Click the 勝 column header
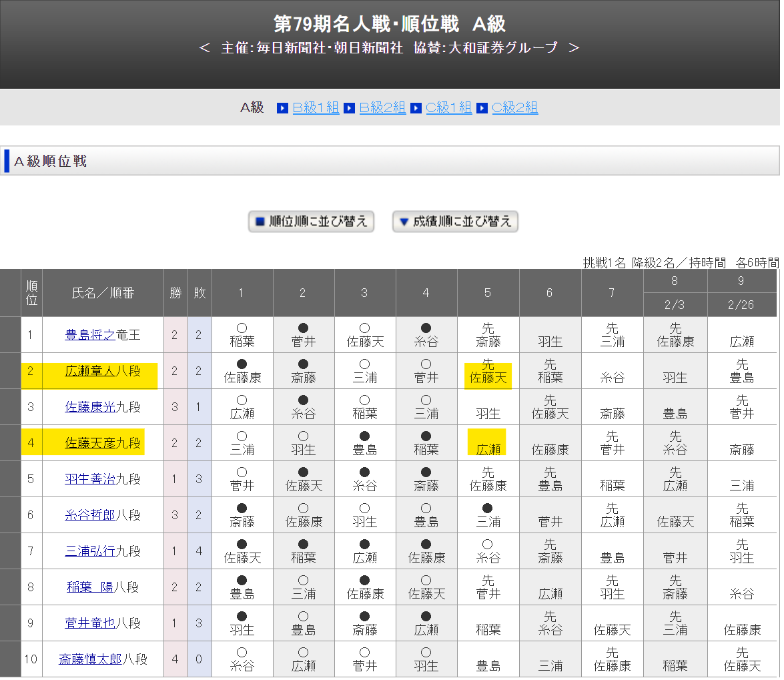The image size is (784, 680). click(x=175, y=293)
